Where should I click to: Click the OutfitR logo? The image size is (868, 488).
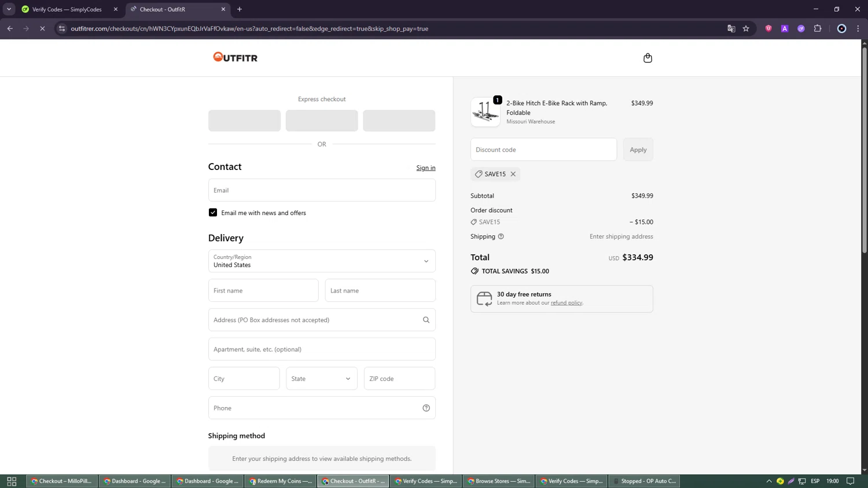tap(235, 57)
